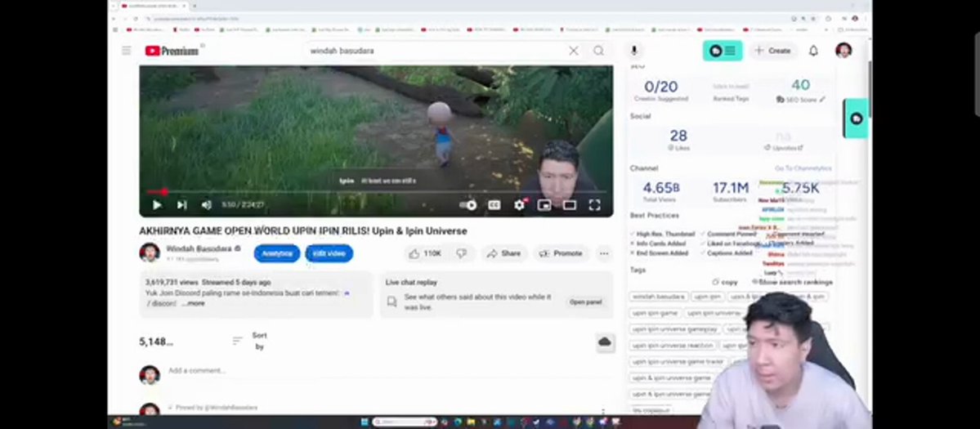
Task: Expand the description with ...more
Action: (x=193, y=303)
